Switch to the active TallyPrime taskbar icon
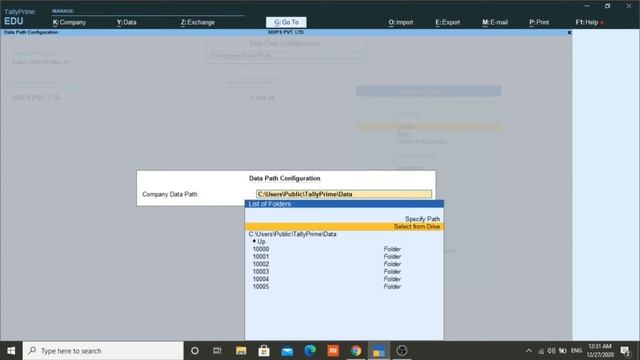Viewport: 640px width, 360px height. click(379, 351)
